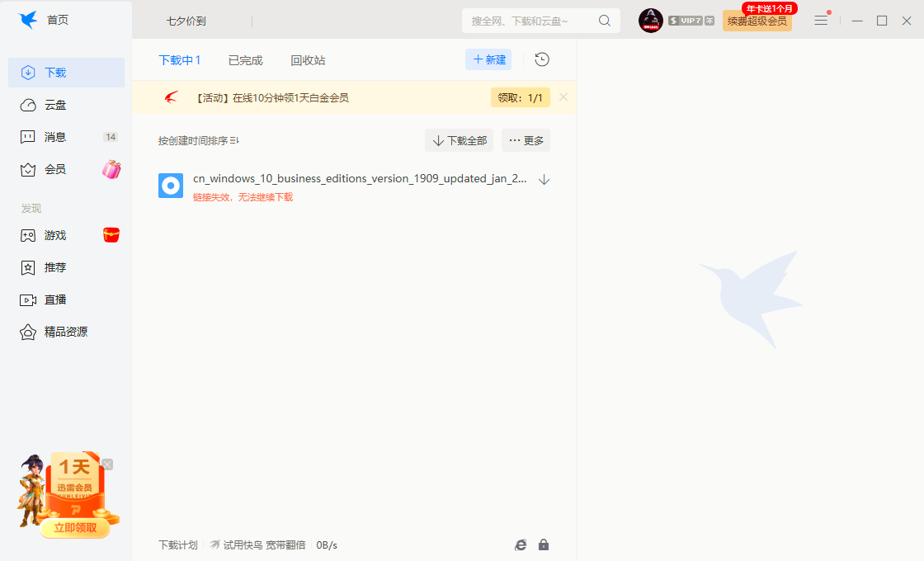Maximize the Xunlei window

pos(882,21)
